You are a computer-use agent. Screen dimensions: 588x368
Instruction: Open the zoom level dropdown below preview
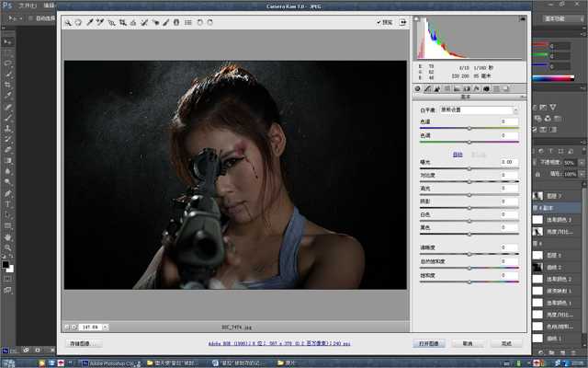(x=105, y=326)
